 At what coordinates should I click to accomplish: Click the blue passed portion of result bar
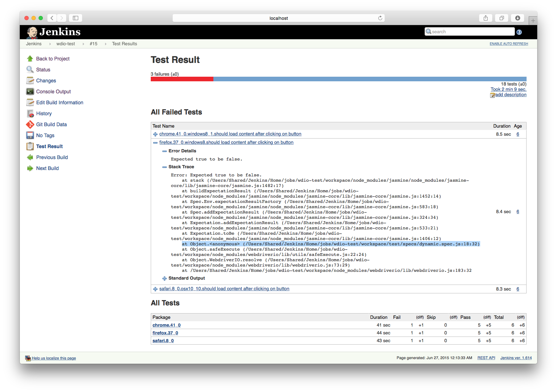(x=370, y=79)
